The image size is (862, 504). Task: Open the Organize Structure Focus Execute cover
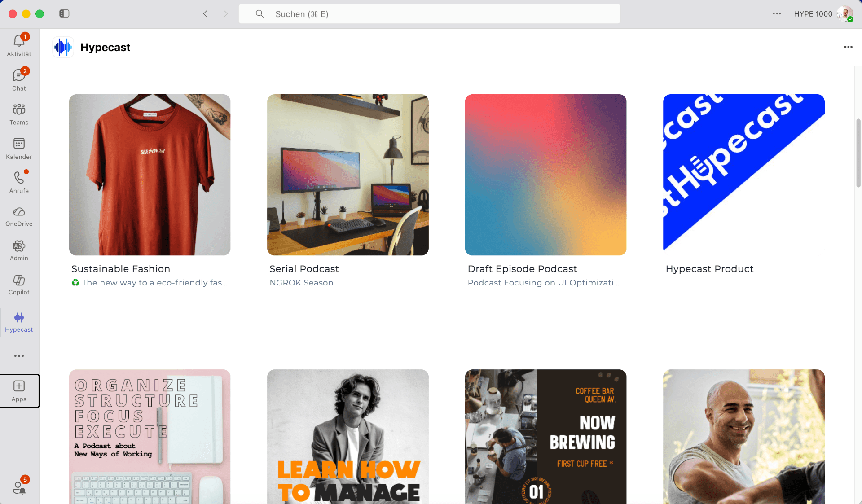[150, 437]
